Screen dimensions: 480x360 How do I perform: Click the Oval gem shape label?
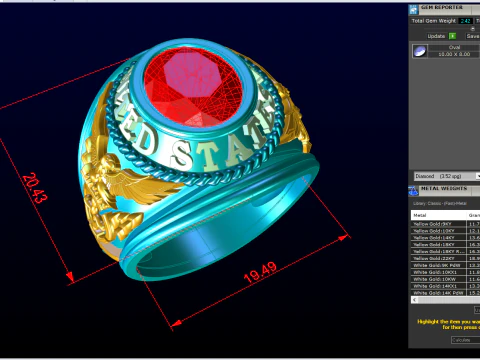tap(454, 47)
